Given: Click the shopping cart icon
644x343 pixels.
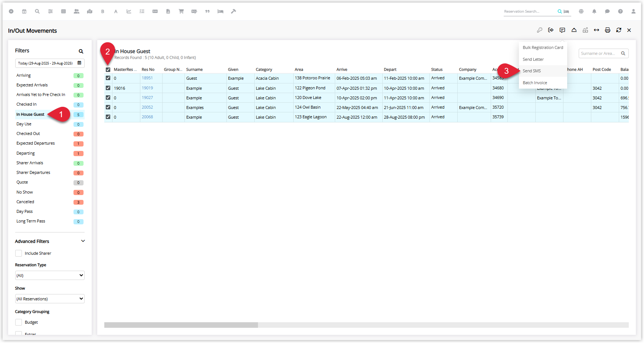Looking at the screenshot, I should 181,11.
